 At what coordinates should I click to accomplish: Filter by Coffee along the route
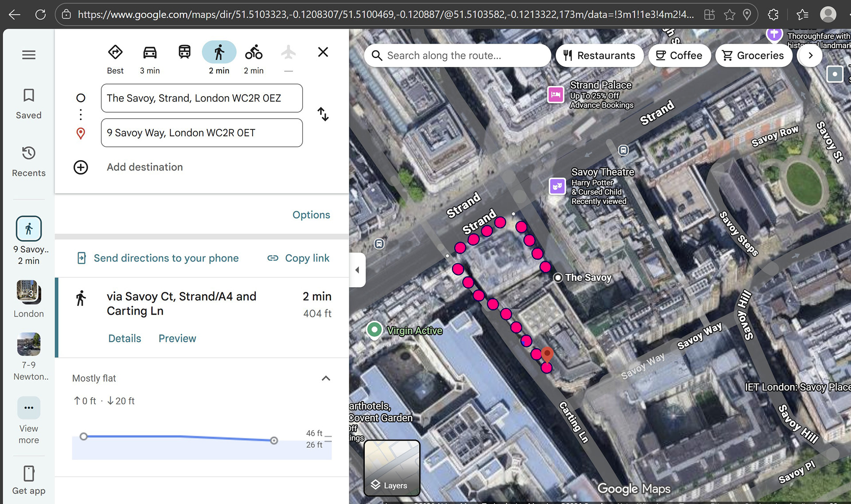pos(679,56)
